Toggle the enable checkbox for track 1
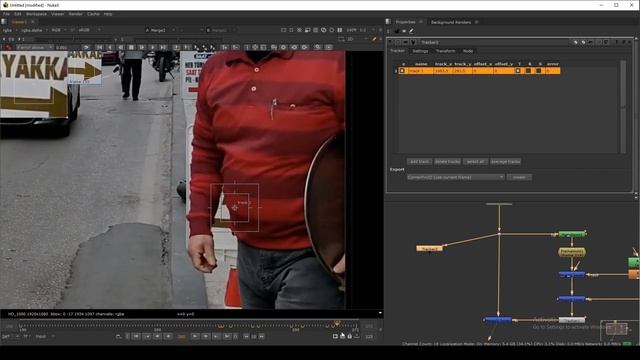 [402, 71]
